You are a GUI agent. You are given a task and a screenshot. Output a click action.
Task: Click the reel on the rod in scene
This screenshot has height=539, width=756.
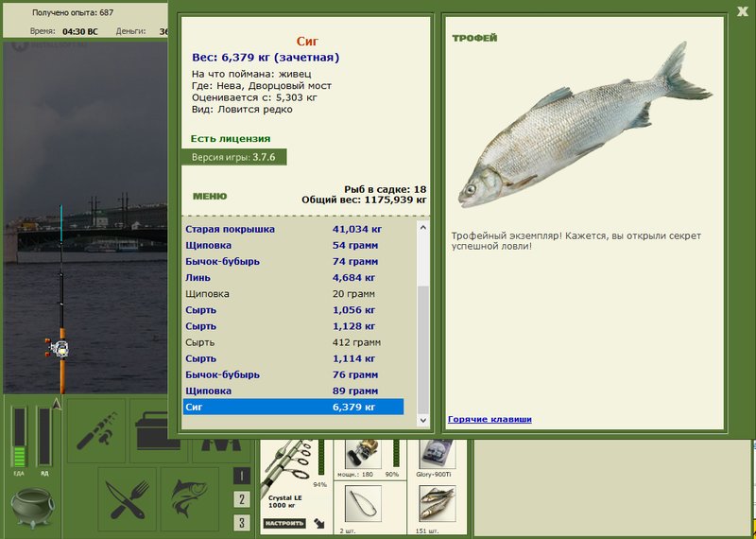pyautogui.click(x=57, y=348)
